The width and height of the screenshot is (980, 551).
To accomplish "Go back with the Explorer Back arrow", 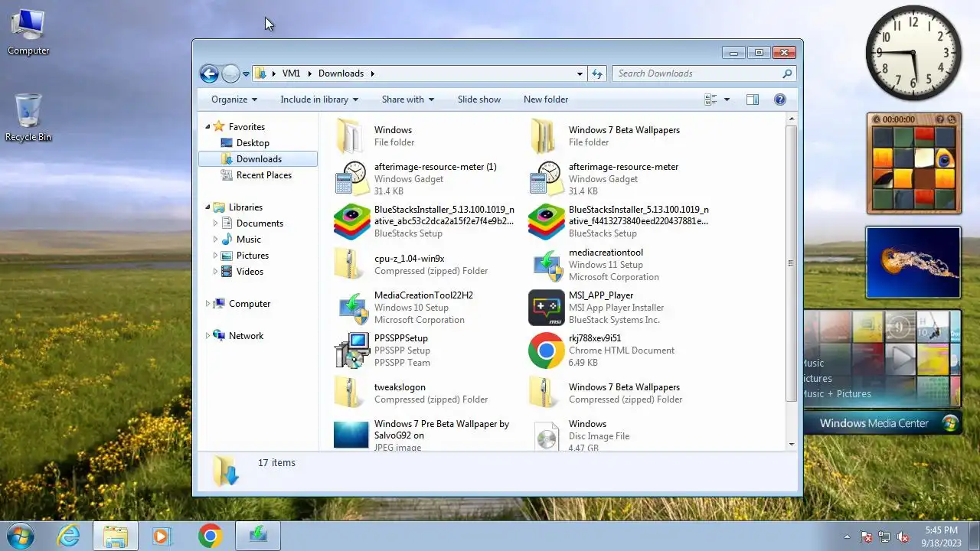I will [x=209, y=73].
